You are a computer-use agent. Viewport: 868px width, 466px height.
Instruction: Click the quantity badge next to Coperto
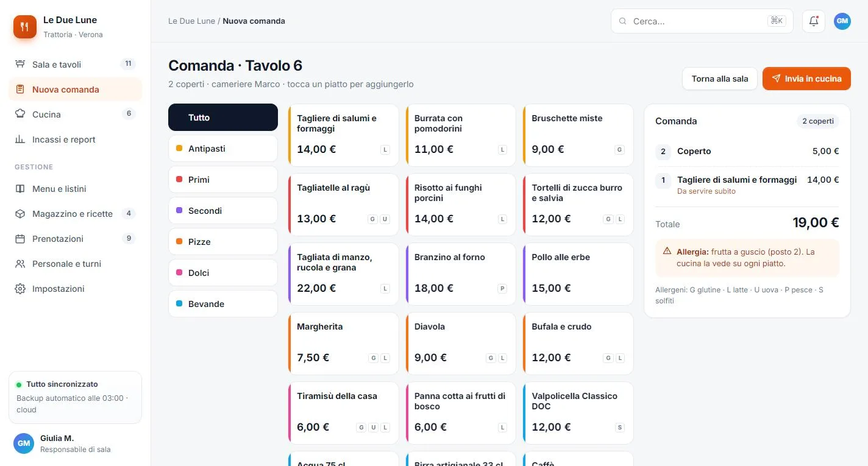click(663, 152)
